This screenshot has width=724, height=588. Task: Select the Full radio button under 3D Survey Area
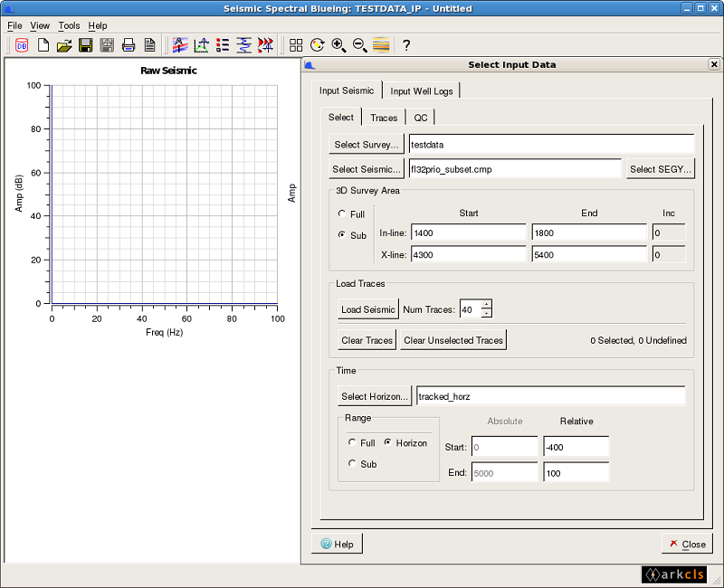340,214
